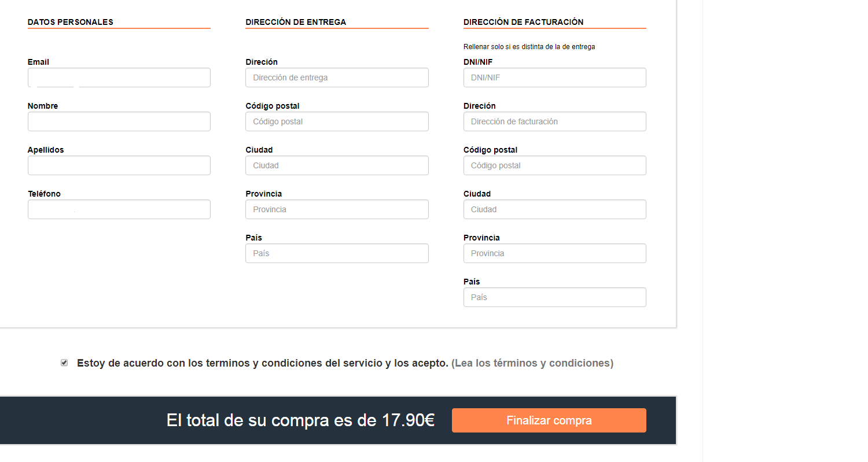Focus the billing Provincia input
The height and width of the screenshot is (462, 868).
555,253
